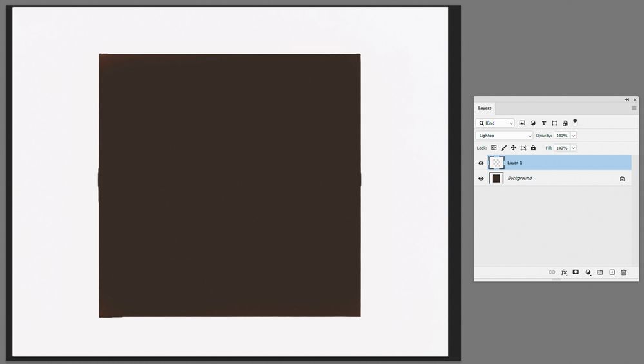Screen dimensions: 644x364
Task: Create a new layer group
Action: [x=600, y=272]
